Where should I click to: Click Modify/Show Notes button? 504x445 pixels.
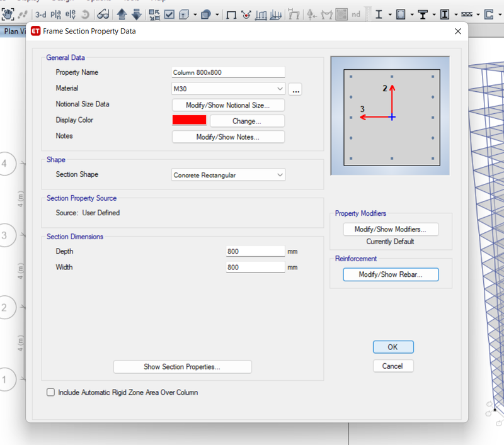(228, 137)
